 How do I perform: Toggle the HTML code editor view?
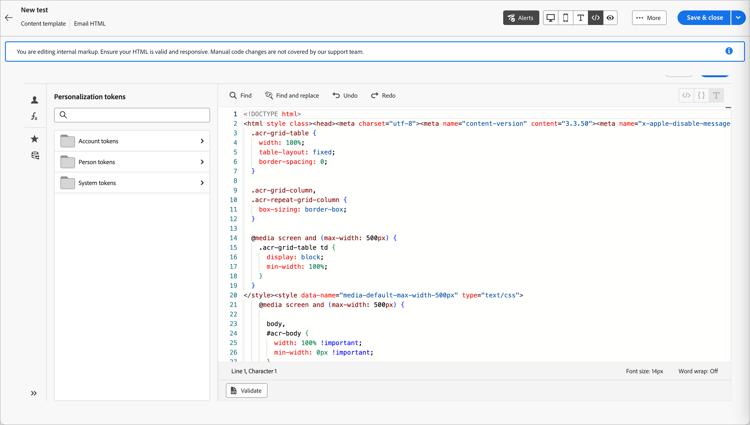click(x=595, y=17)
